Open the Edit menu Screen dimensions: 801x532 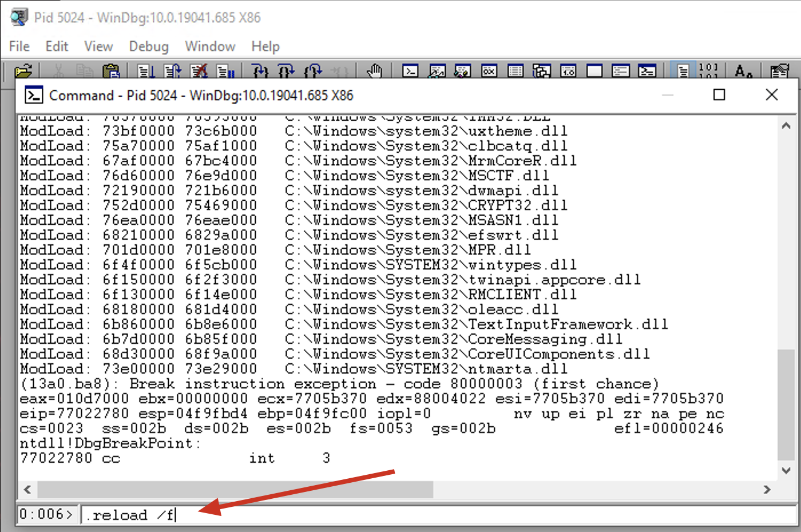click(57, 46)
